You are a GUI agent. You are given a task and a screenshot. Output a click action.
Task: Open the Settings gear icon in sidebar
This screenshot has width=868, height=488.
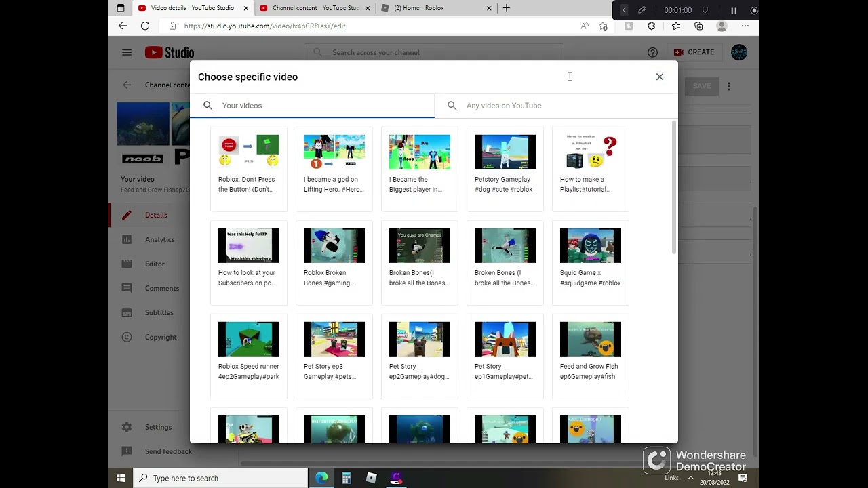(x=127, y=427)
